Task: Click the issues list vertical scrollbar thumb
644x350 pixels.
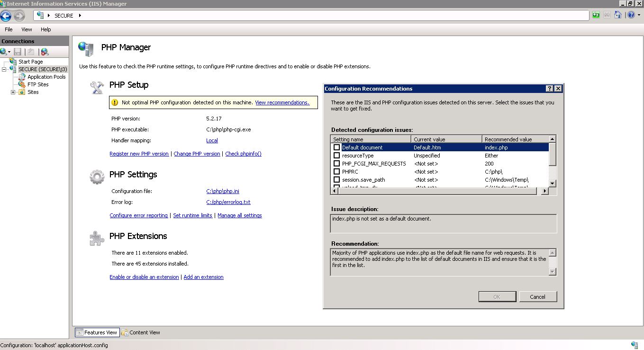Action: point(552,155)
